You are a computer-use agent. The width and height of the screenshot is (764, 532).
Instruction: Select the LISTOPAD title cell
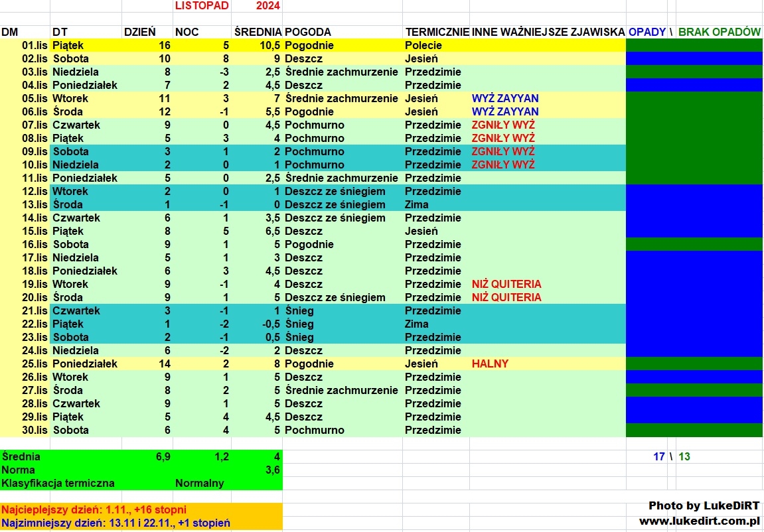pos(202,6)
